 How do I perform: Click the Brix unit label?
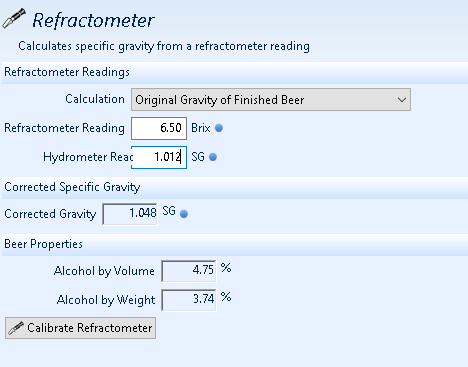201,128
